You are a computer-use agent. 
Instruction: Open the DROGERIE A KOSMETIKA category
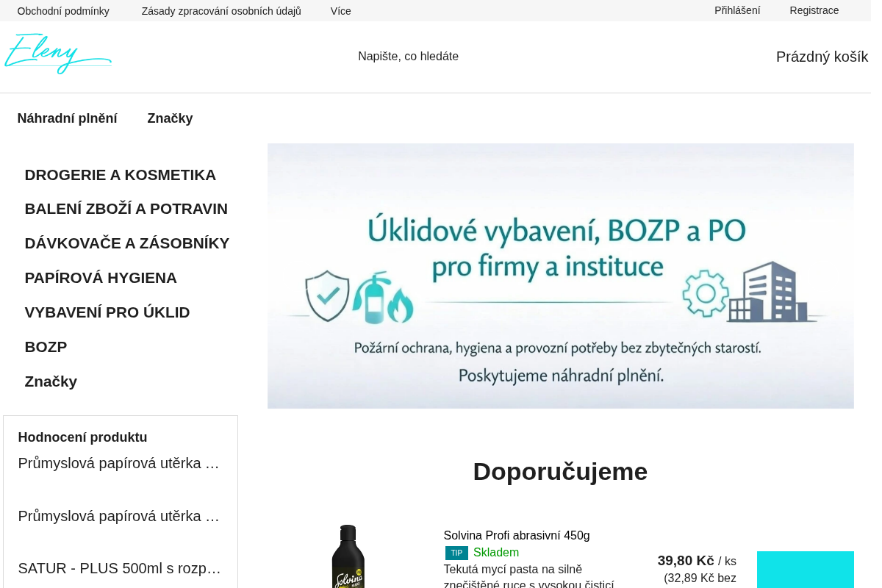(121, 175)
